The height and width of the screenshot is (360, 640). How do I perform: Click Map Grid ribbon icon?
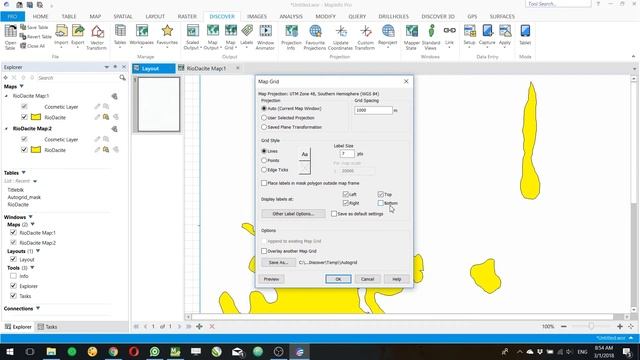click(x=230, y=37)
